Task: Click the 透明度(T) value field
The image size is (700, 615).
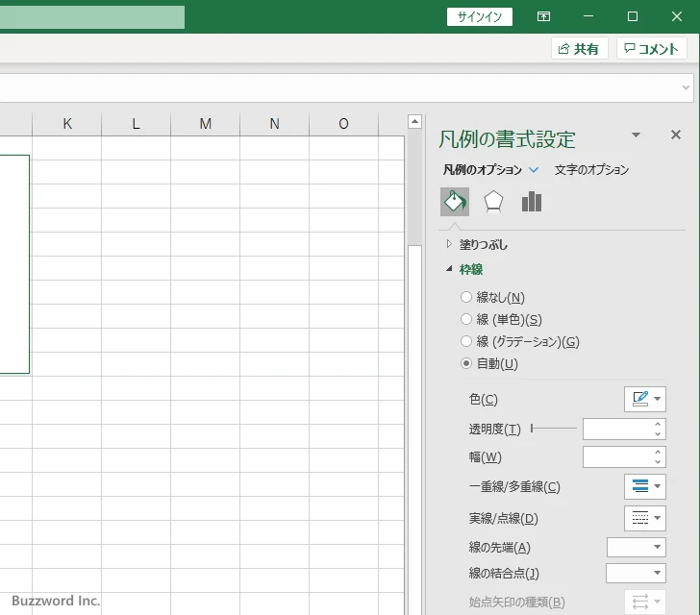Action: pyautogui.click(x=617, y=429)
